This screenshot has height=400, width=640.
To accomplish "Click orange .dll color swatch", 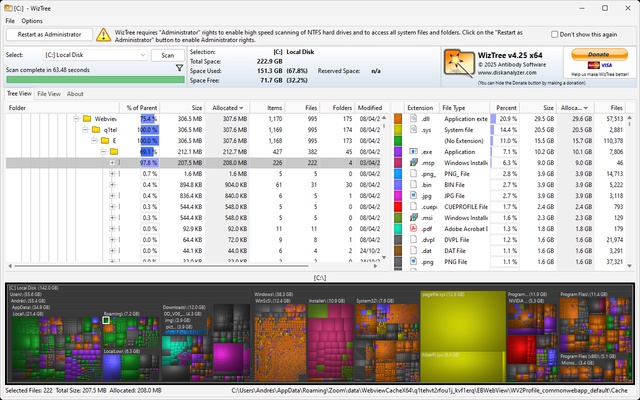I will (398, 119).
